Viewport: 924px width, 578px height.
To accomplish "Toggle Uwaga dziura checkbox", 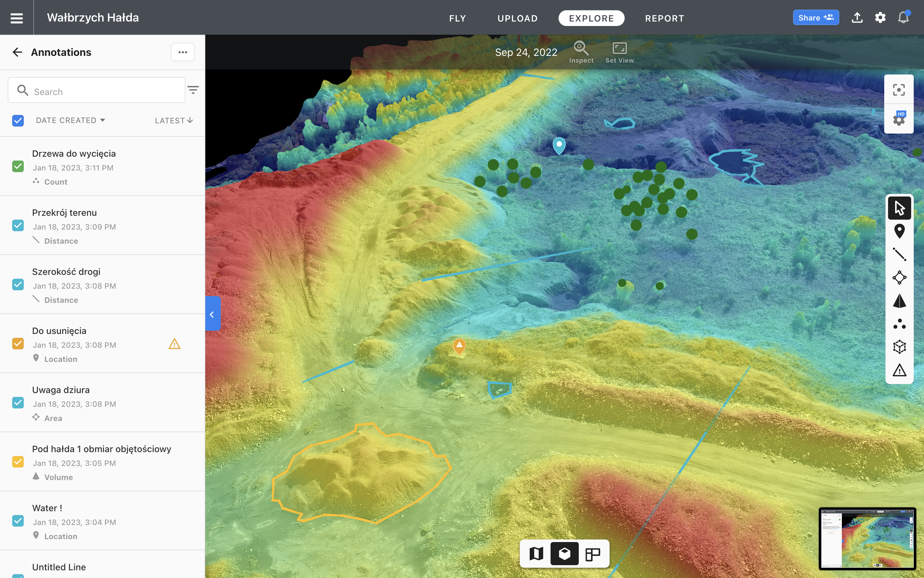I will pos(18,403).
